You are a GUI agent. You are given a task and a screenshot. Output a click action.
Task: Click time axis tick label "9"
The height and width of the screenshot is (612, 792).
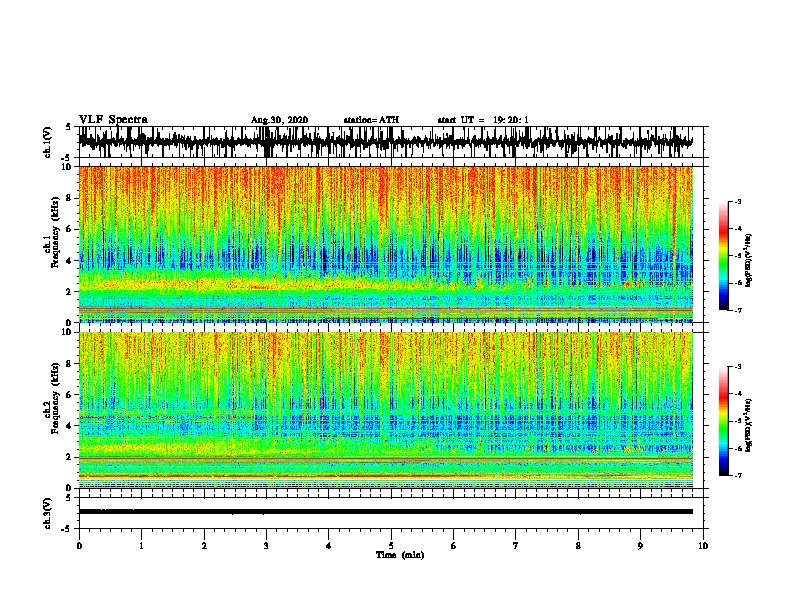tap(640, 546)
